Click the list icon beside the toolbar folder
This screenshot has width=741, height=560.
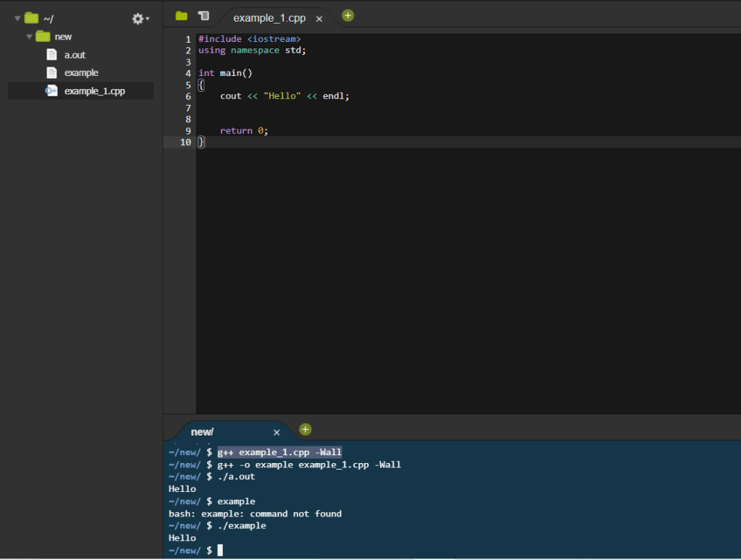click(203, 16)
